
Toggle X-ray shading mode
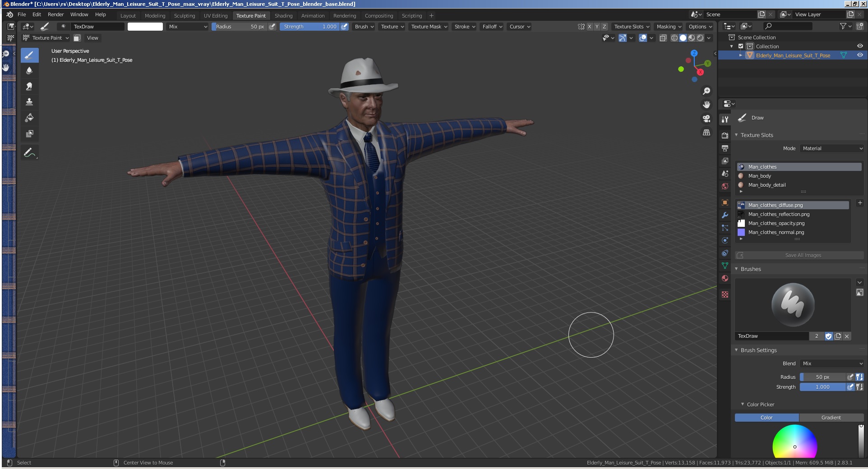[x=663, y=38]
